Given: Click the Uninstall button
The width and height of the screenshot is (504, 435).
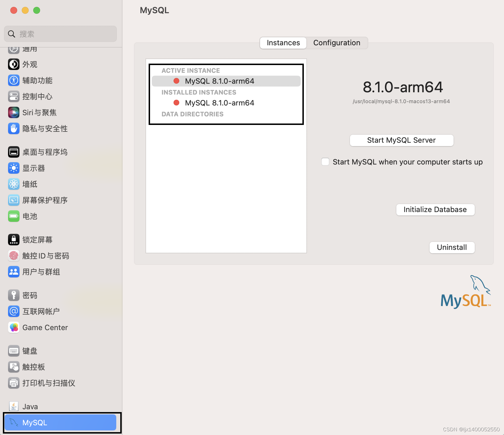Looking at the screenshot, I should click(452, 248).
